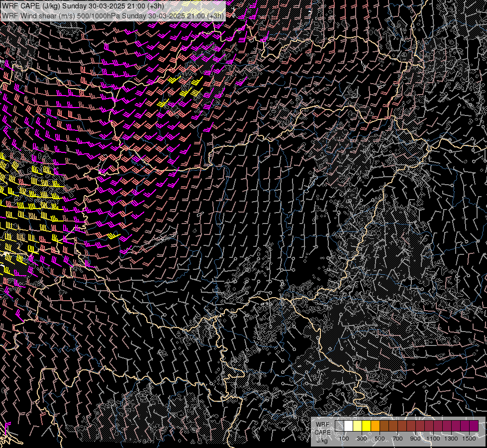Select the 1400–1500 legend swatch
This screenshot has height=448, width=487.
pyautogui.click(x=465, y=426)
